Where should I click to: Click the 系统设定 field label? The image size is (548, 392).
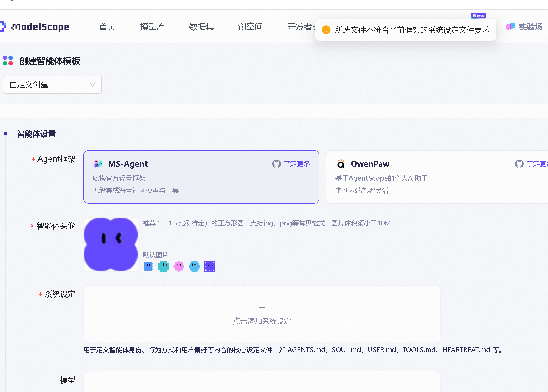pos(60,294)
